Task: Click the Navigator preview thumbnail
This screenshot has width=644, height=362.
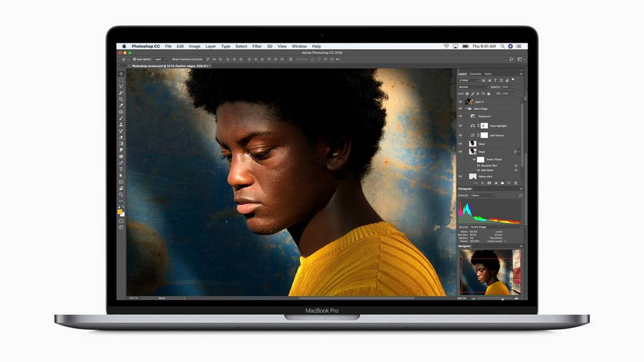Action: click(491, 271)
